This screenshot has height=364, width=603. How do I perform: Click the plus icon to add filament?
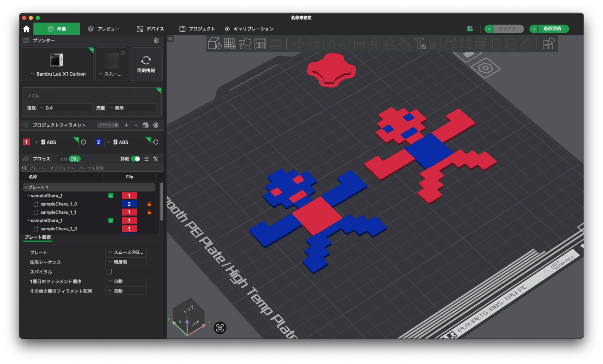pyautogui.click(x=126, y=125)
